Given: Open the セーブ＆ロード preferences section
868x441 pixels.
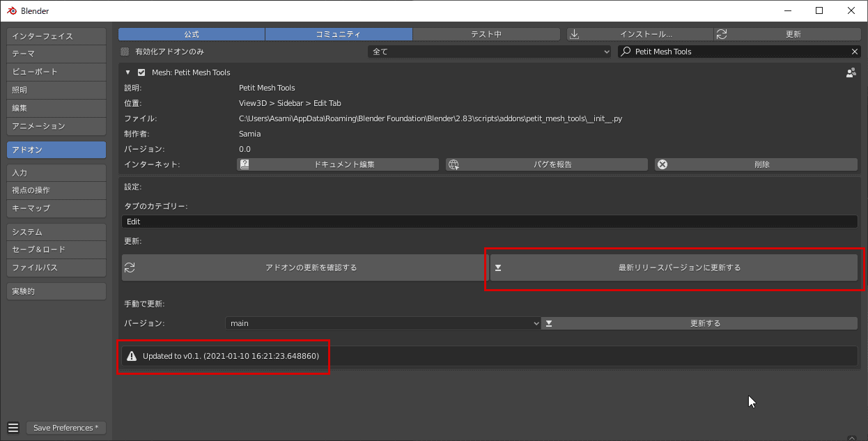Looking at the screenshot, I should click(56, 249).
